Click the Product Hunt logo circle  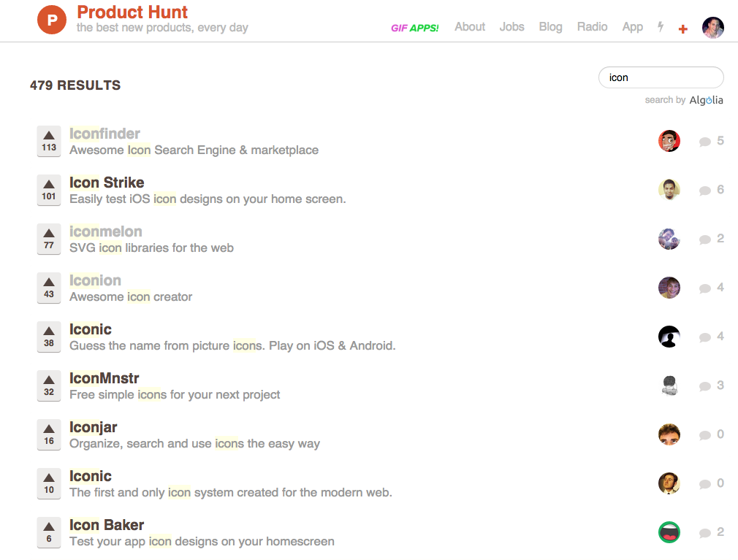[x=52, y=20]
